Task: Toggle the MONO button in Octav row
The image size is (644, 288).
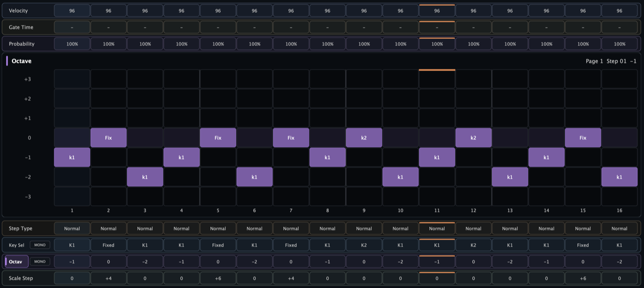Action: click(40, 261)
